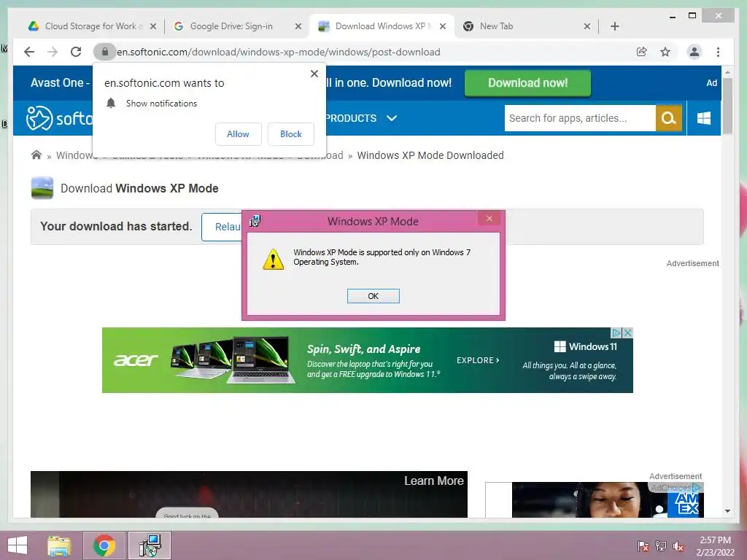
Task: Click the warning icon in the dialog
Action: (x=273, y=259)
